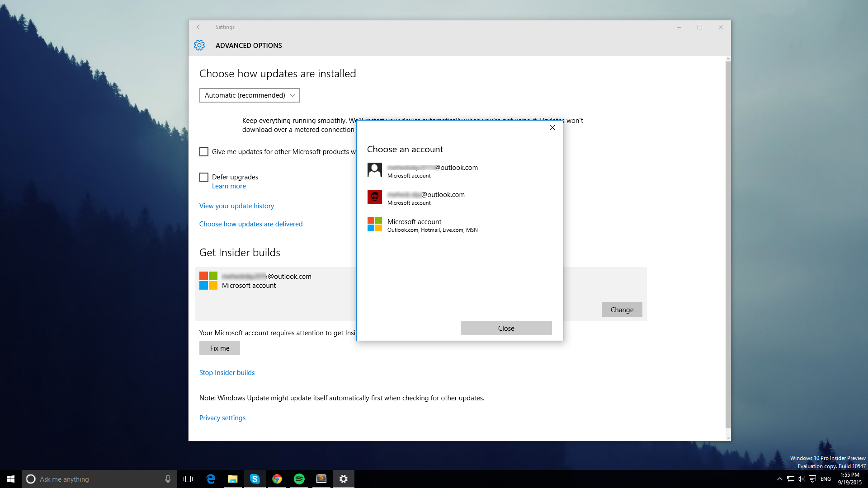Click the Settings back arrow
Screen dimensions: 868x488
point(199,27)
